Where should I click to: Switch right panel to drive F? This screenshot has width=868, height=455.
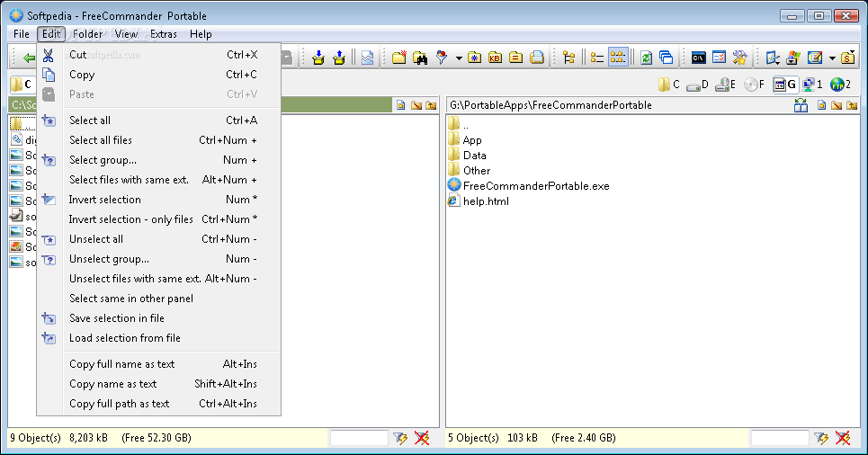coord(754,85)
